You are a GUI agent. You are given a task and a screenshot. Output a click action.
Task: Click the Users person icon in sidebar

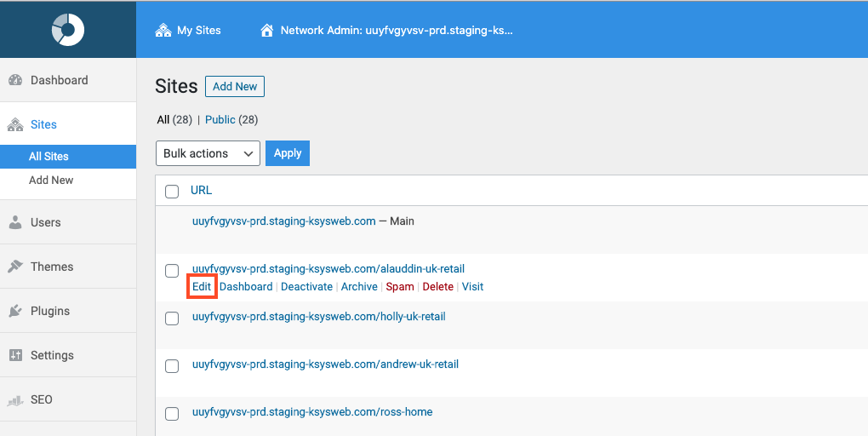click(15, 222)
